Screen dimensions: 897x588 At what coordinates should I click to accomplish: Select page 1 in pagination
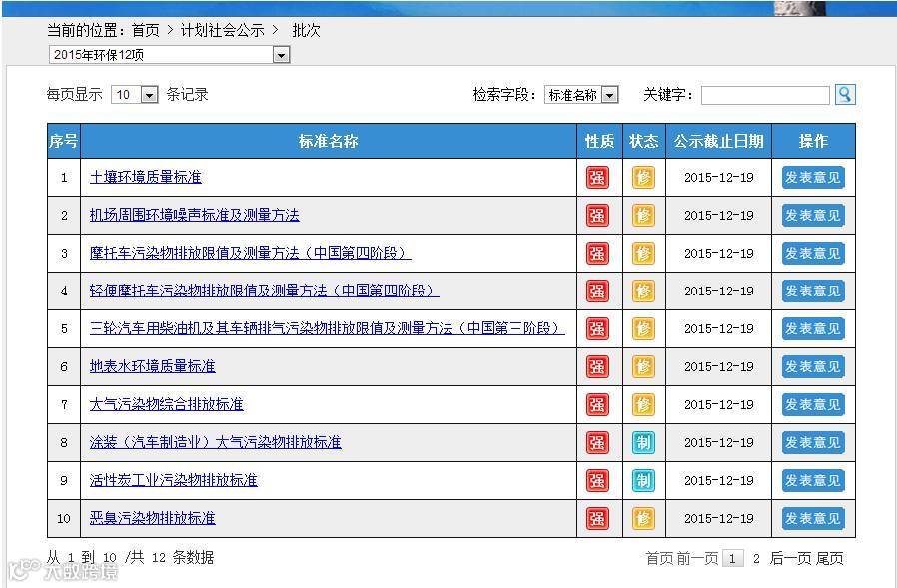tap(733, 558)
